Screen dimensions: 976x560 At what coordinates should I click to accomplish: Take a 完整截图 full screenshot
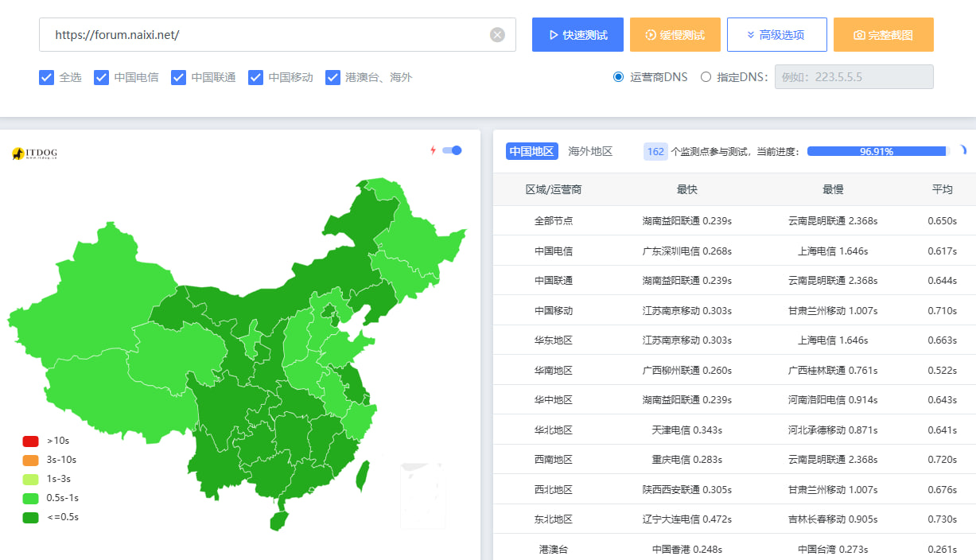883,35
